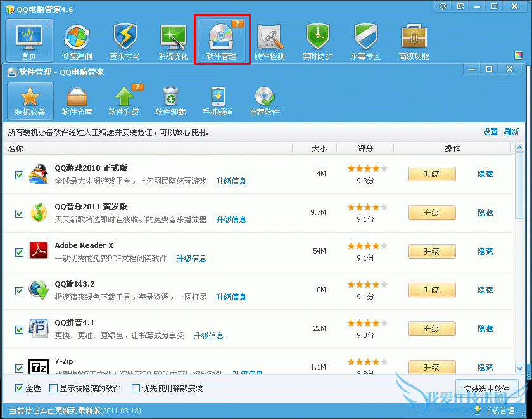Uncheck 7-Zip checkbox
Viewport: 532px width, 419px height.
pyautogui.click(x=20, y=368)
